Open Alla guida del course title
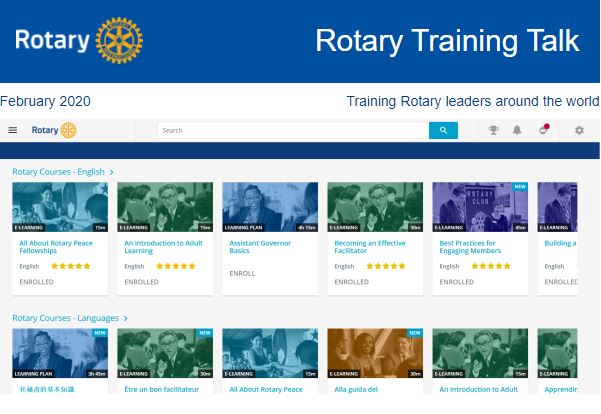Screen dimensions: 601x414 click(356, 389)
